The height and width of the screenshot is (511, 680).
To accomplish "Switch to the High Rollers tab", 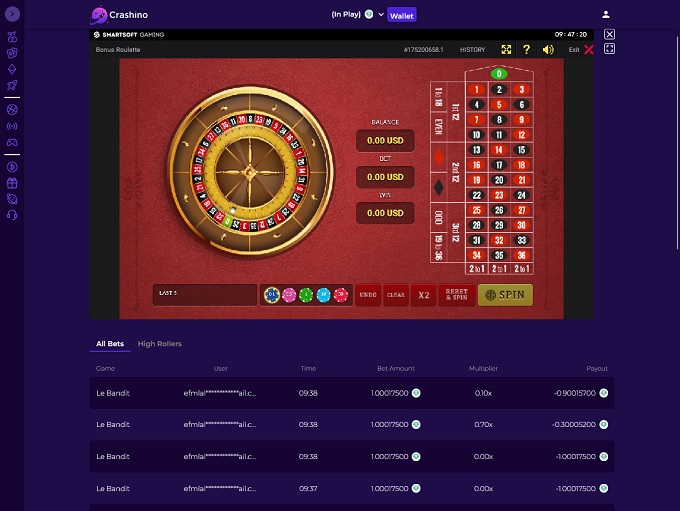I will [160, 344].
